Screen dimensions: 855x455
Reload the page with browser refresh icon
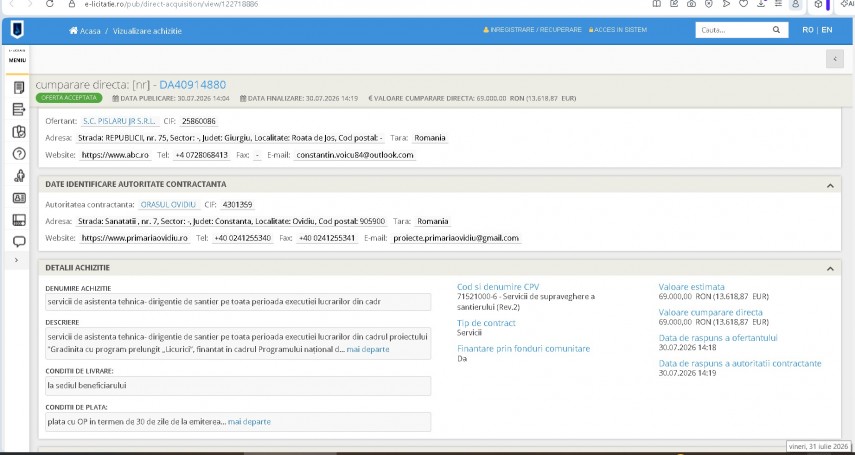(50, 4)
